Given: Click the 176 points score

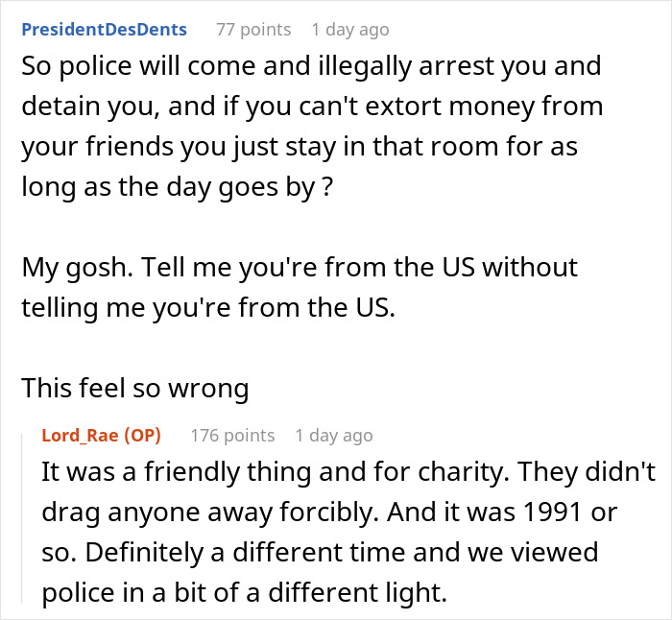Looking at the screenshot, I should coord(232,436).
